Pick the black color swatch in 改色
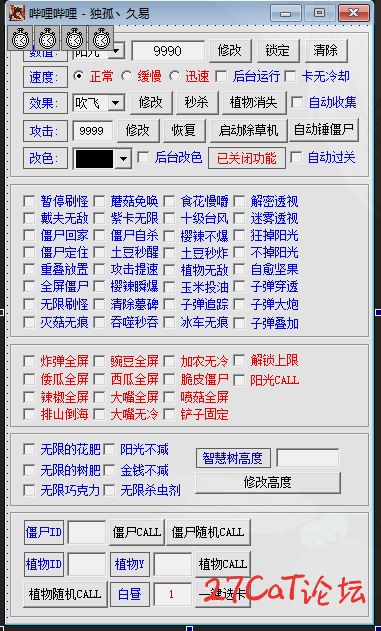This screenshot has width=381, height=631. point(95,159)
